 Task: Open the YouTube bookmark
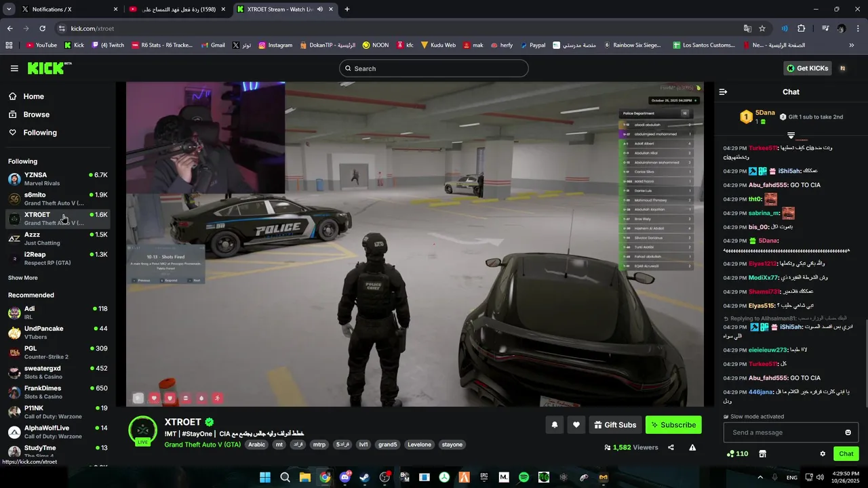point(41,45)
